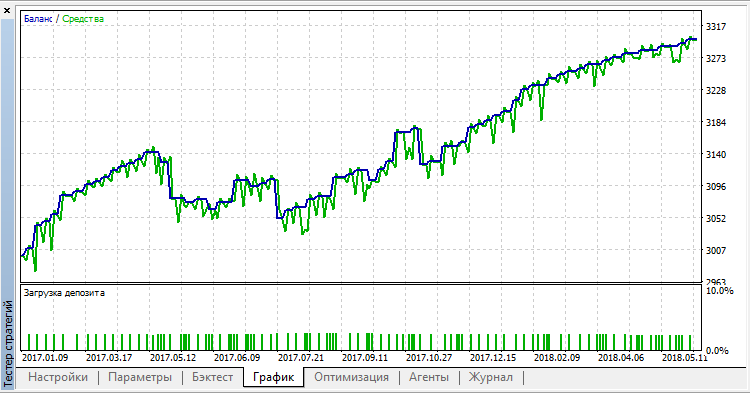Click the 2017.09.11 date label

tap(365, 358)
